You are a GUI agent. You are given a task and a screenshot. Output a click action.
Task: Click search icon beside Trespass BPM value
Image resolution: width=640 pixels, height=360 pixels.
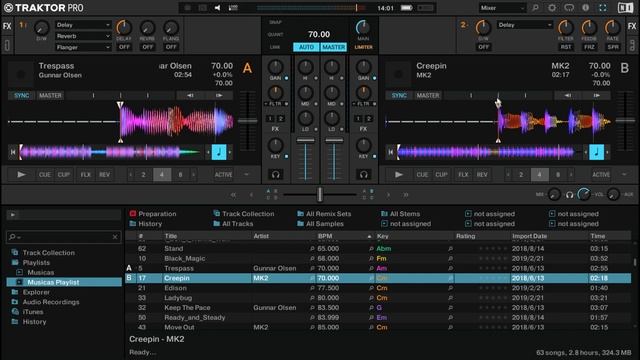click(x=312, y=268)
